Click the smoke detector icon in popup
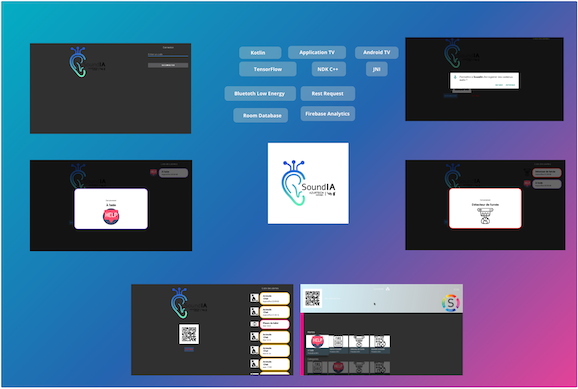The width and height of the screenshot is (578, 389). pos(485,216)
